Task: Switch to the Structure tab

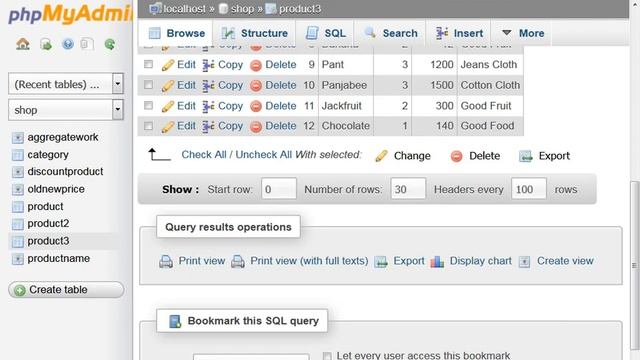Action: [254, 33]
